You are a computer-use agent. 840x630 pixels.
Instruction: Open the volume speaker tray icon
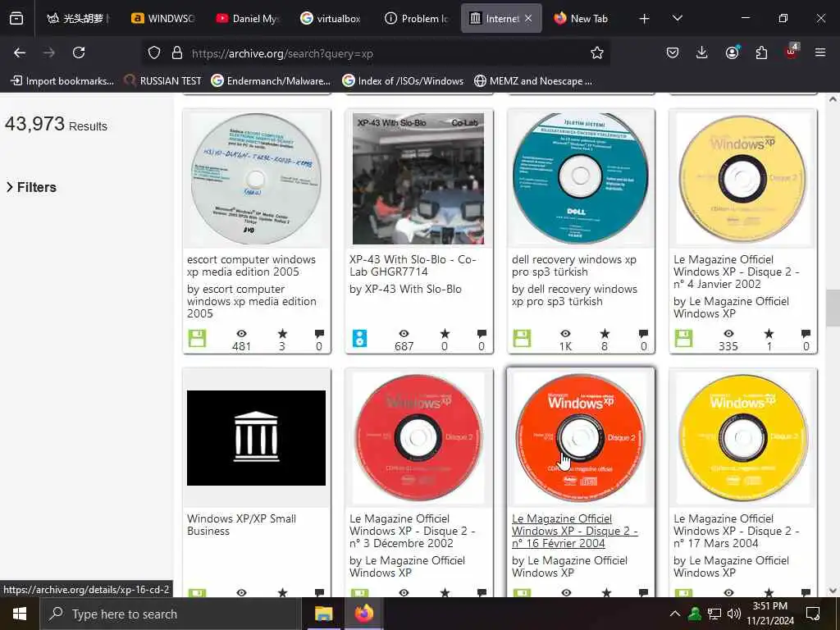[x=734, y=614]
